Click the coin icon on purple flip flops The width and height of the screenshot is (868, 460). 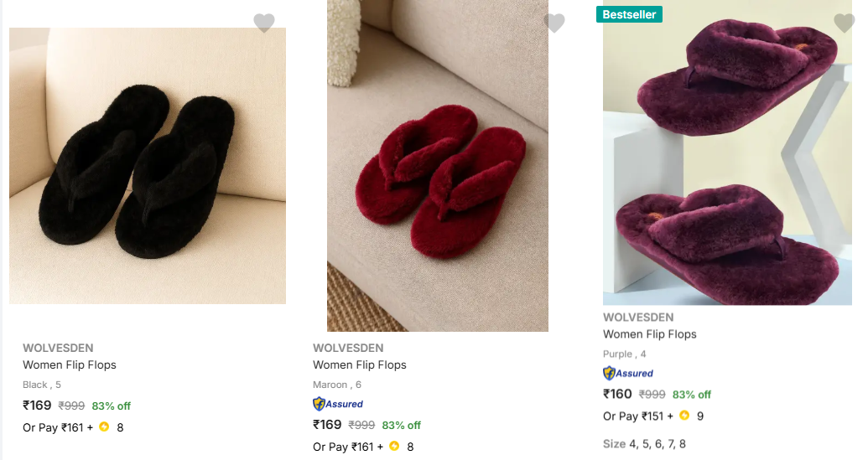(684, 416)
